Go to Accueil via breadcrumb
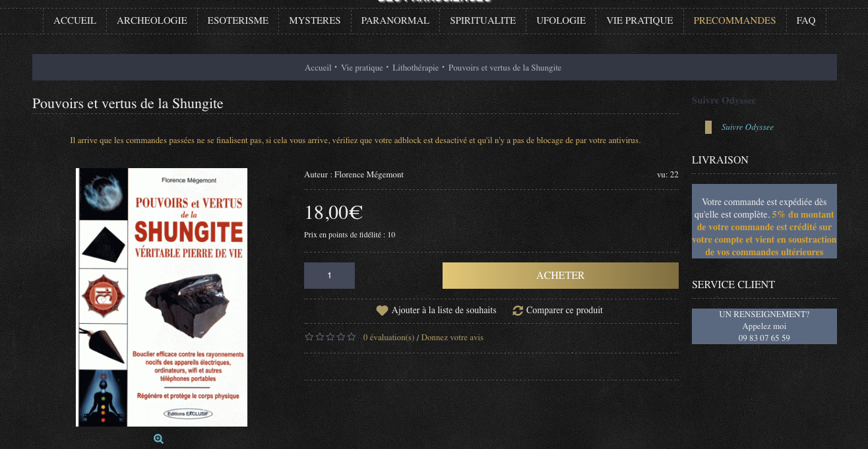Image resolution: width=868 pixels, height=449 pixels. tap(318, 68)
